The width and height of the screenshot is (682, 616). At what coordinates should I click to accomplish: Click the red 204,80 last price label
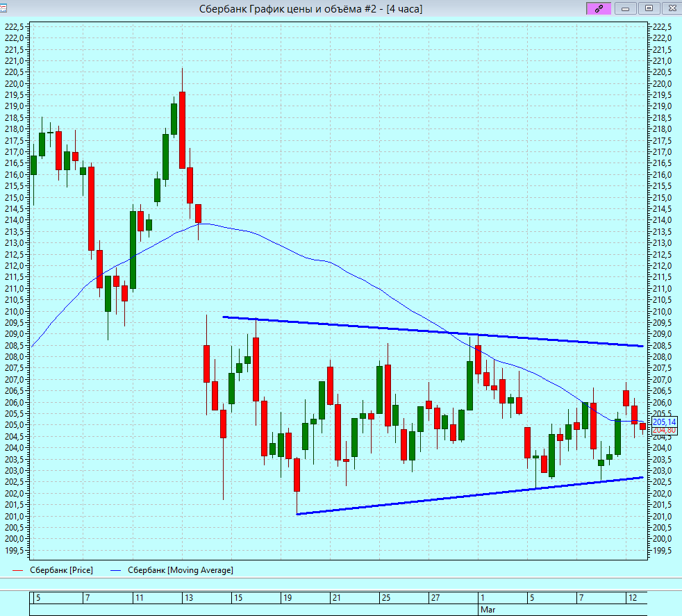664,431
